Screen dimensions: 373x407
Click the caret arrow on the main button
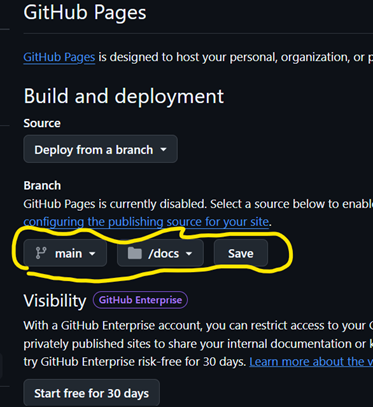click(92, 254)
